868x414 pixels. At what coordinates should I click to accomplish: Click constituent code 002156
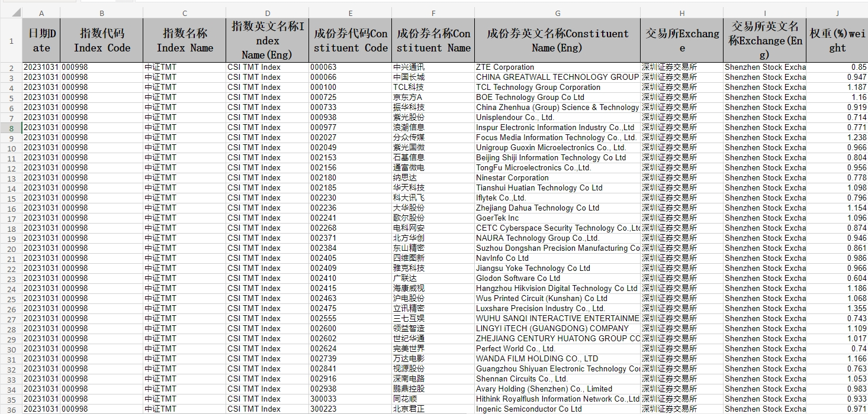pyautogui.click(x=351, y=168)
